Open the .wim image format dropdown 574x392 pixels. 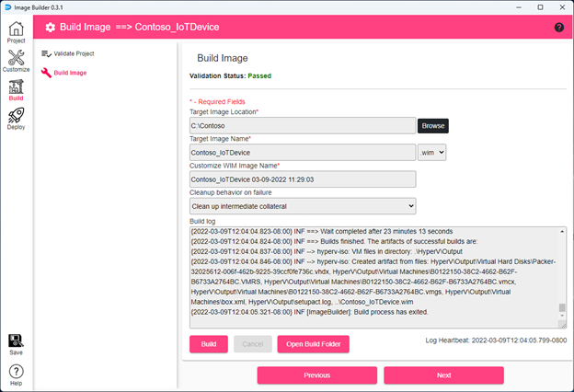(x=432, y=153)
